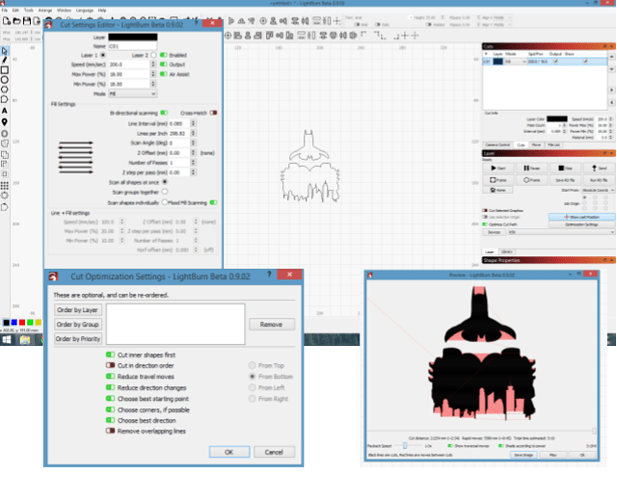Open File Explorer from the taskbar
Image resolution: width=617 pixels, height=500 pixels.
tap(25, 340)
